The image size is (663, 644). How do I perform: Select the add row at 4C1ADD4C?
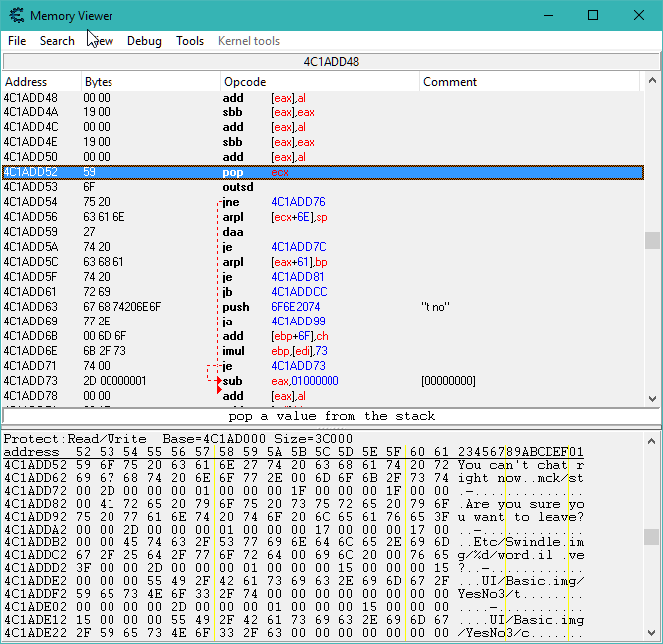324,127
